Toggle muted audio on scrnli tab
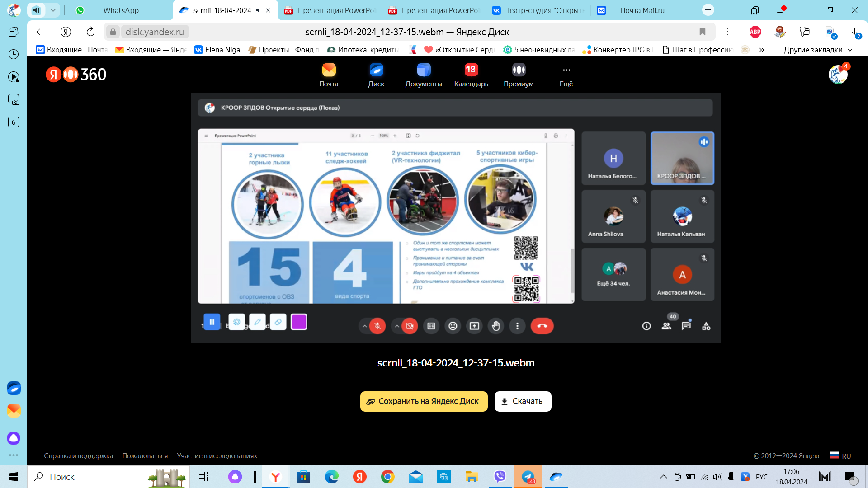The image size is (868, 488). [259, 10]
